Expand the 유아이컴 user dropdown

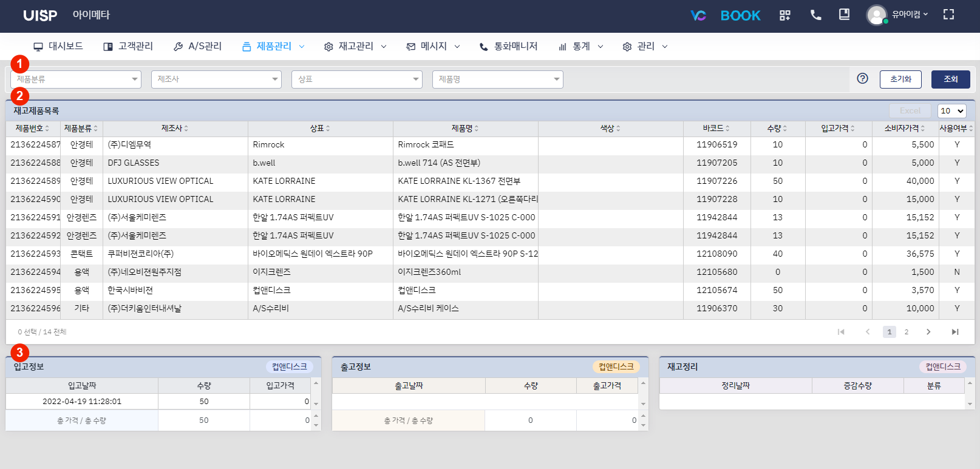910,15
